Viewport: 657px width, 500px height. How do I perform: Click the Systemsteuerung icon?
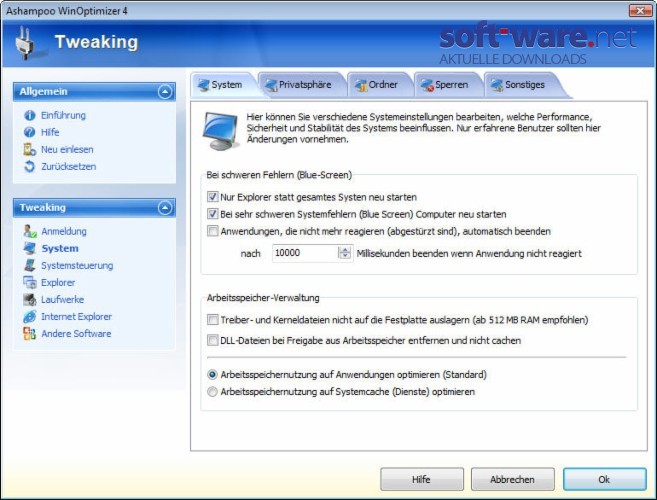[30, 265]
